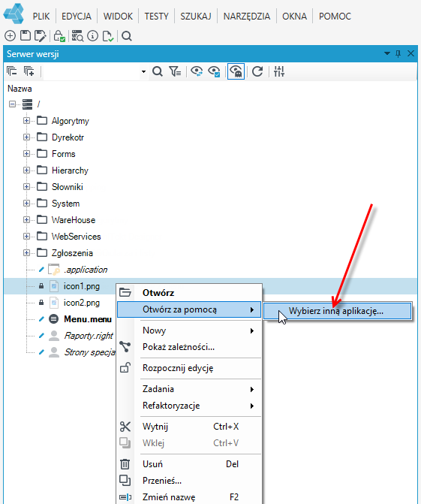Image resolution: width=421 pixels, height=504 pixels.
Task: Expand the System folder
Action: click(x=26, y=203)
